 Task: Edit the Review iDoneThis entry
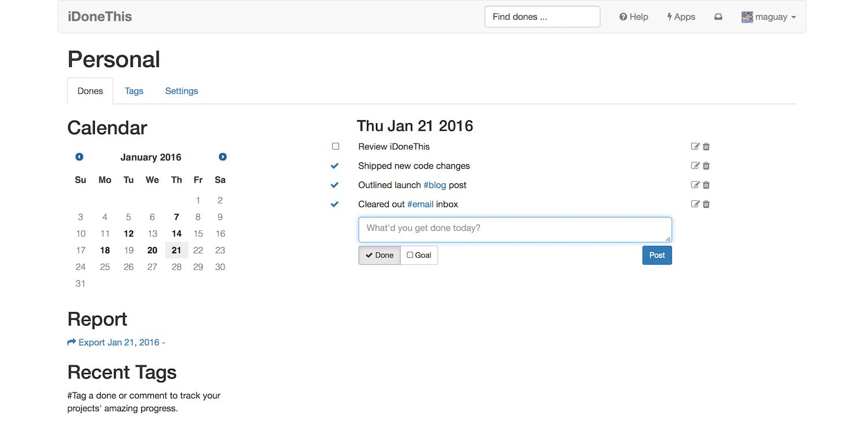(x=695, y=146)
